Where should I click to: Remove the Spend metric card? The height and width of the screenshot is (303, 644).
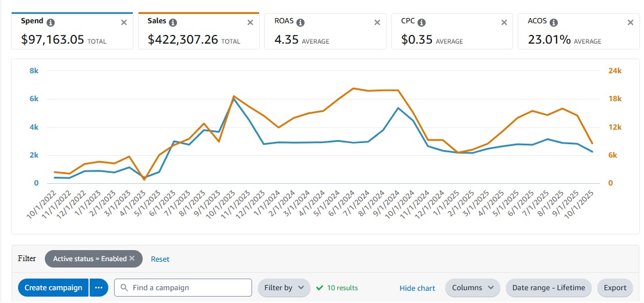(x=123, y=22)
